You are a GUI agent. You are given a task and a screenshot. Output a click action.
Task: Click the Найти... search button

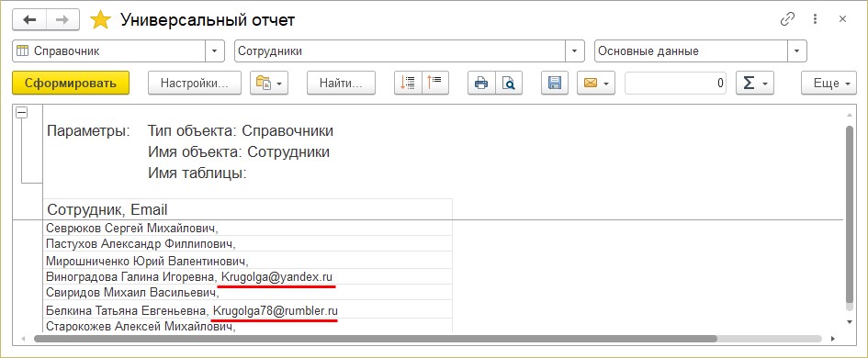point(341,83)
